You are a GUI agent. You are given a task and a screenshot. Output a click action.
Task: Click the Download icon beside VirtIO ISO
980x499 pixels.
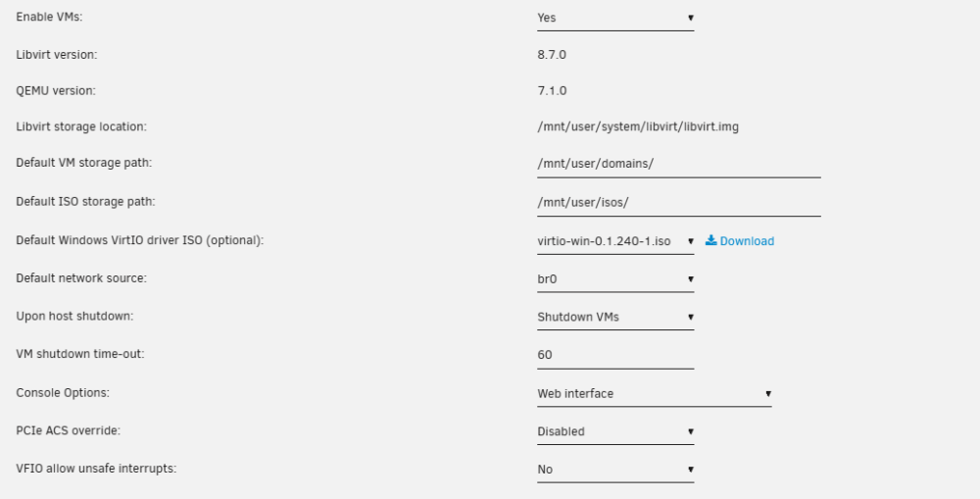tap(710, 241)
